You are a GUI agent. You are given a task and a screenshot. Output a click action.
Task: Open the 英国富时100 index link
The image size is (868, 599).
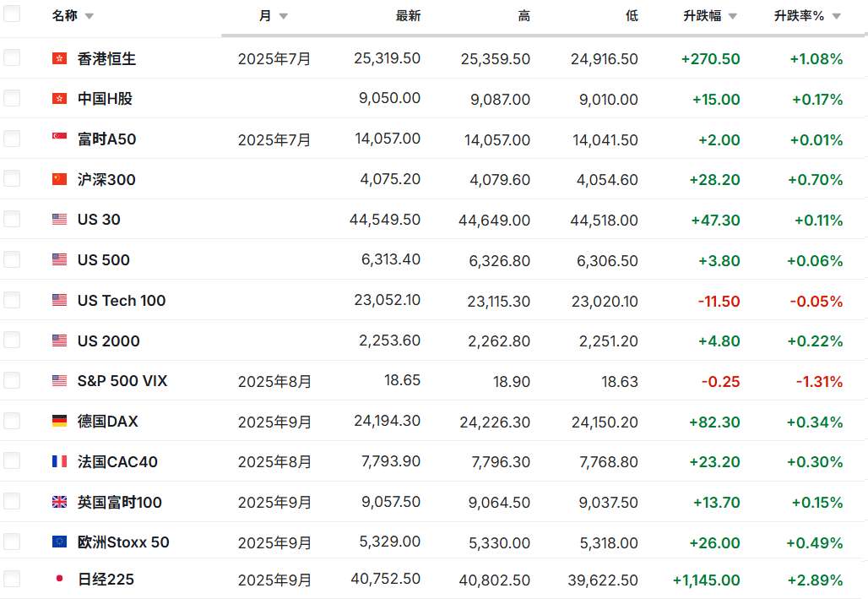point(120,502)
